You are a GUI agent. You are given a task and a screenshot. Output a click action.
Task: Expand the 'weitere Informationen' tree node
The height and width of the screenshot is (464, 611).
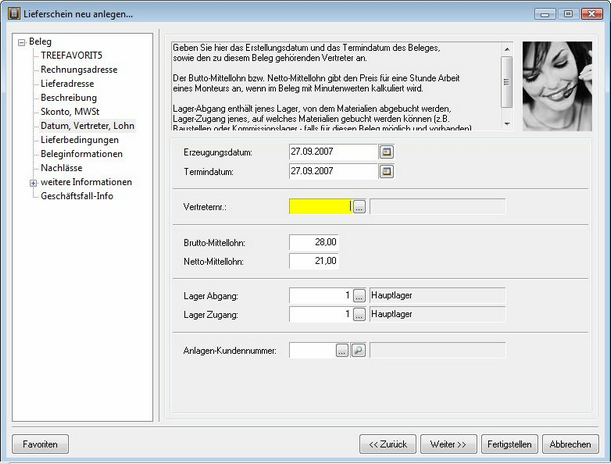33,183
